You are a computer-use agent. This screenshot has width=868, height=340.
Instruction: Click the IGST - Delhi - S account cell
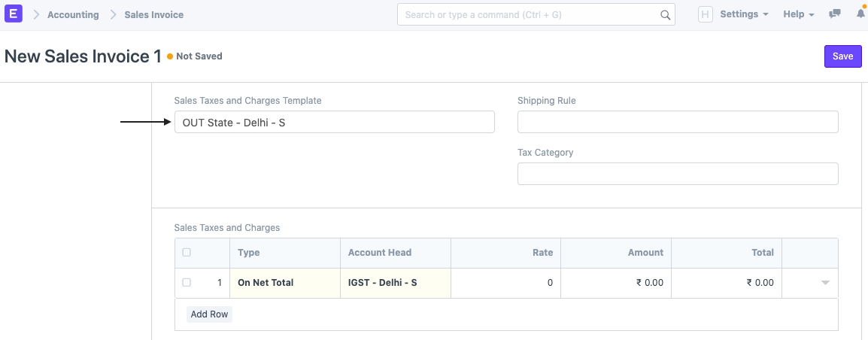click(395, 283)
